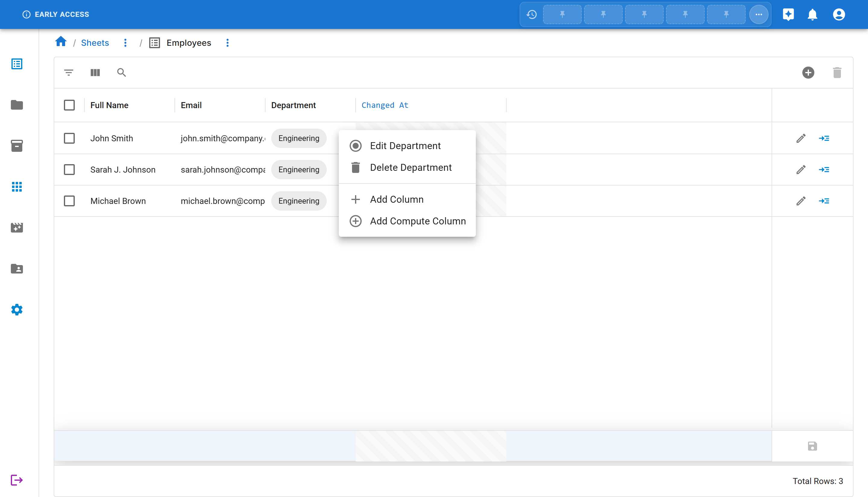Edit John Smith's row with pencil icon
Image resolution: width=868 pixels, height=497 pixels.
point(801,138)
